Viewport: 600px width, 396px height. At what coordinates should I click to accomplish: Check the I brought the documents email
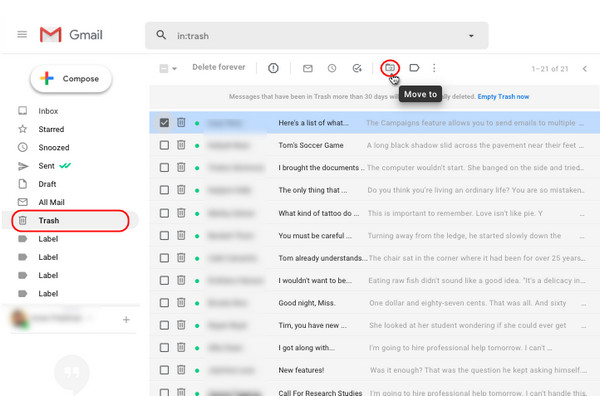click(x=164, y=168)
